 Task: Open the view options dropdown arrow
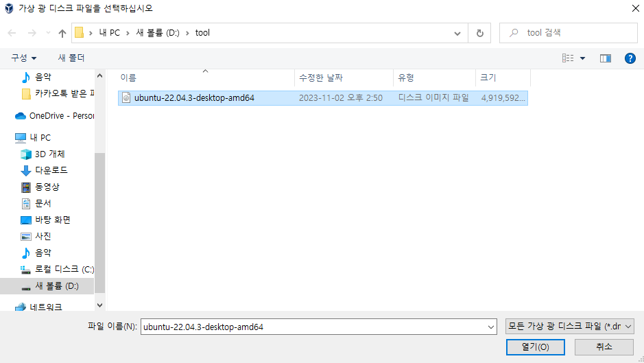(582, 58)
